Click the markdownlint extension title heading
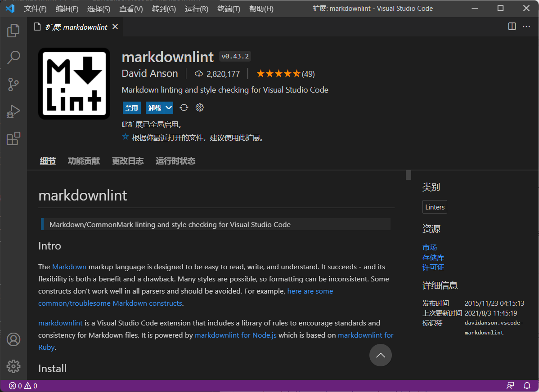 [168, 57]
